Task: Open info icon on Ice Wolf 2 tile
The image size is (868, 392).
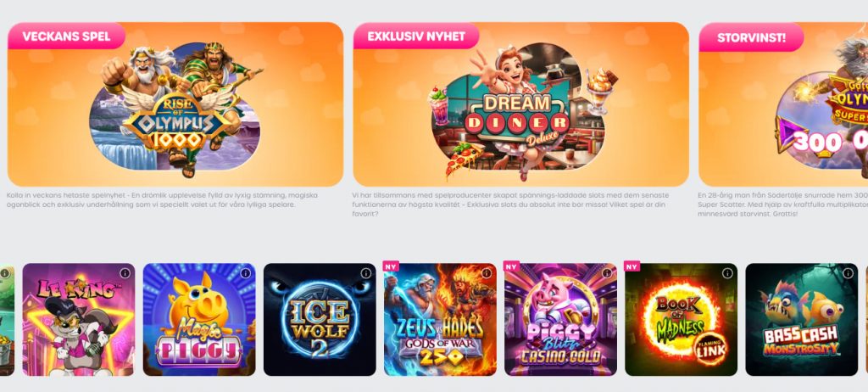Action: click(366, 273)
